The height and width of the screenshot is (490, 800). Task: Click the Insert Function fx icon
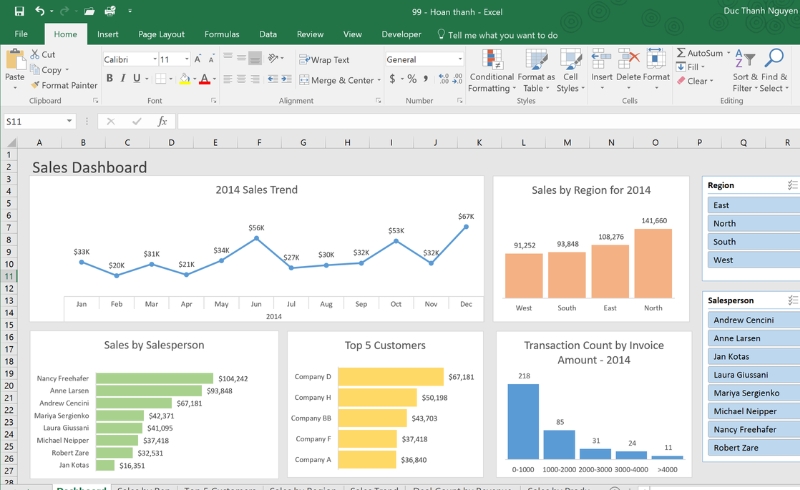162,121
